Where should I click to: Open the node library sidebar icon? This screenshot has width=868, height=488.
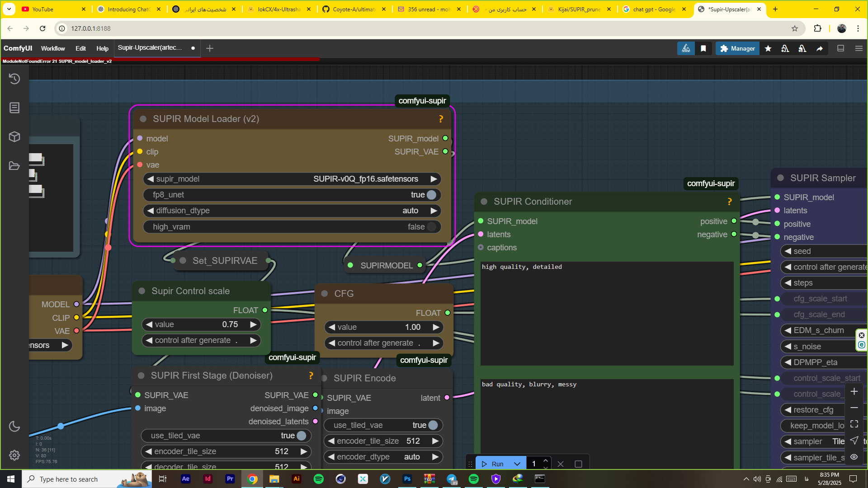(14, 108)
